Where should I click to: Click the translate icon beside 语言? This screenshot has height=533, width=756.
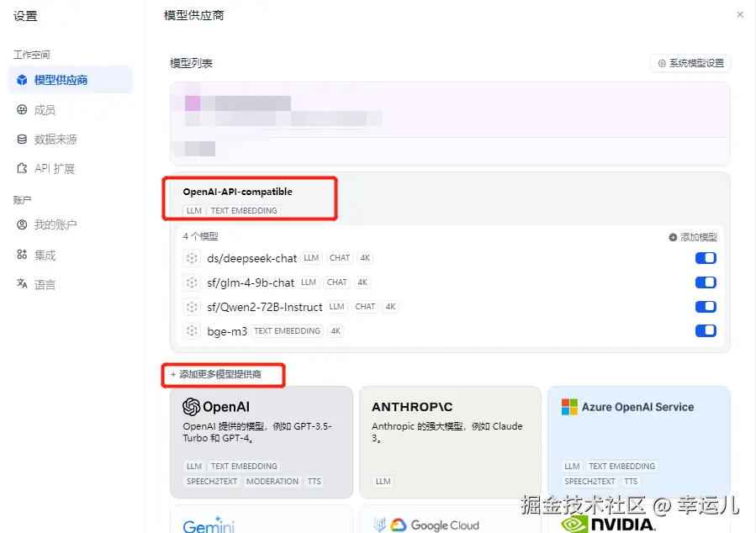(22, 284)
